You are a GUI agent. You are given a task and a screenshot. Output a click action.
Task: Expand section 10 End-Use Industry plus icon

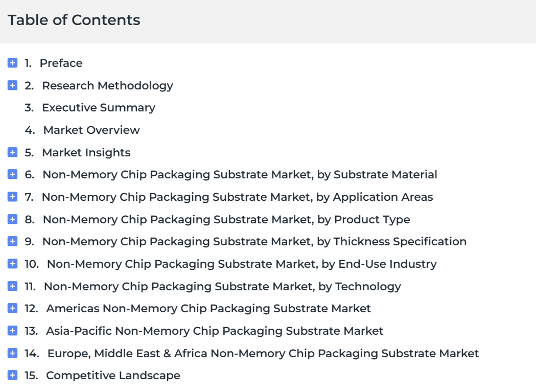(12, 264)
